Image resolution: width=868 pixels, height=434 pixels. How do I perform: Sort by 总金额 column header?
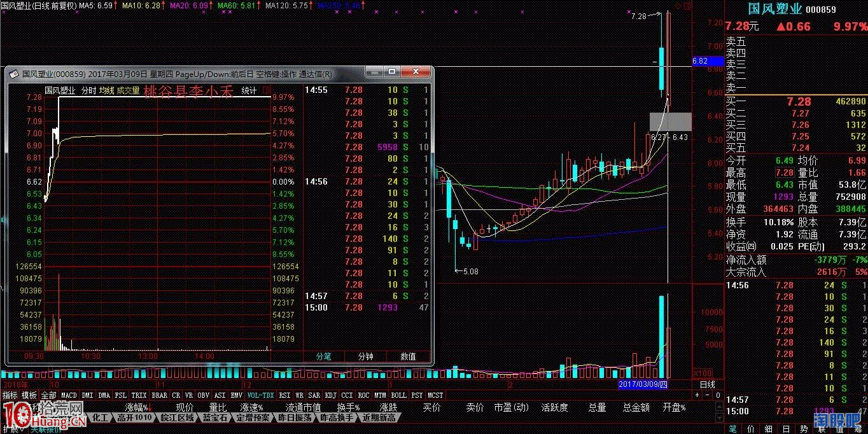point(636,407)
